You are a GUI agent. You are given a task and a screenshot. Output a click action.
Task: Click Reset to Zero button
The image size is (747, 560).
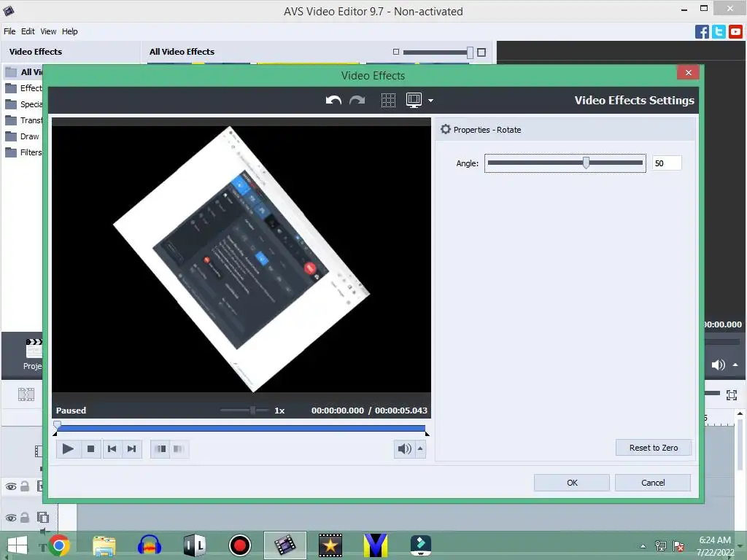653,448
